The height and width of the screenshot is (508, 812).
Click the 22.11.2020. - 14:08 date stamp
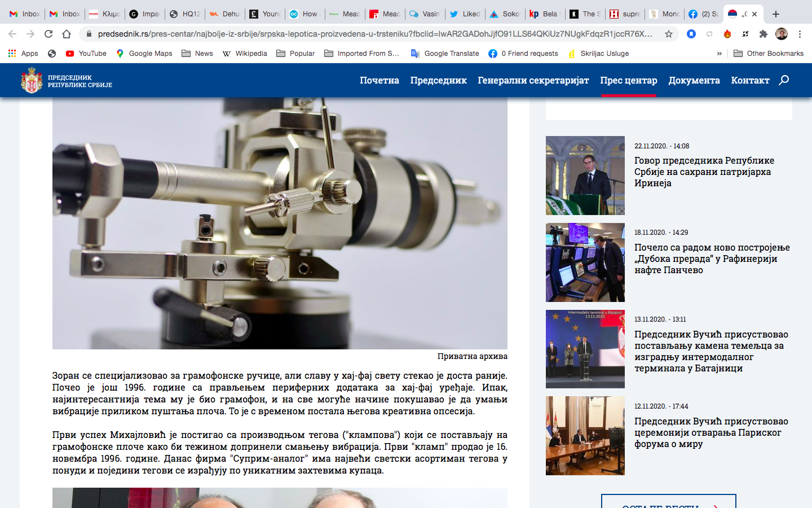pyautogui.click(x=661, y=146)
